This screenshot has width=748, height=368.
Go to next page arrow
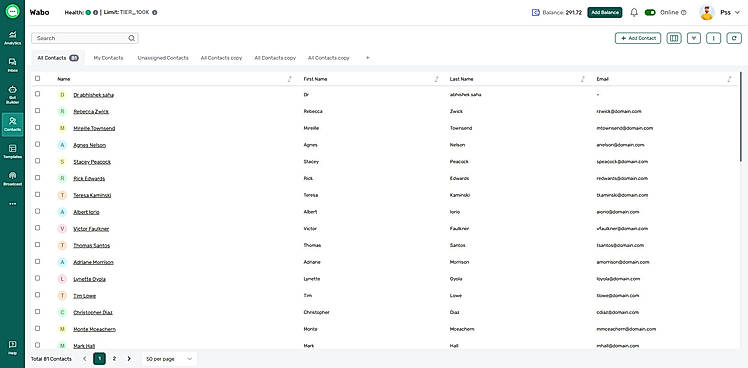point(129,358)
